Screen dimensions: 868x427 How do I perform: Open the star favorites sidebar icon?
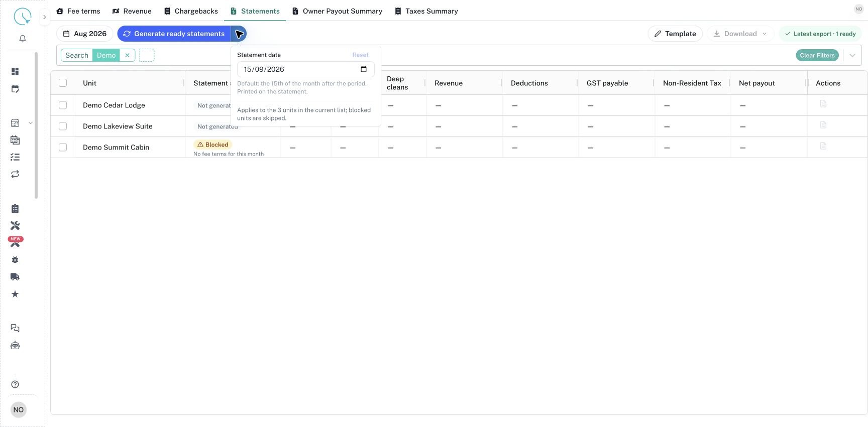coord(15,294)
